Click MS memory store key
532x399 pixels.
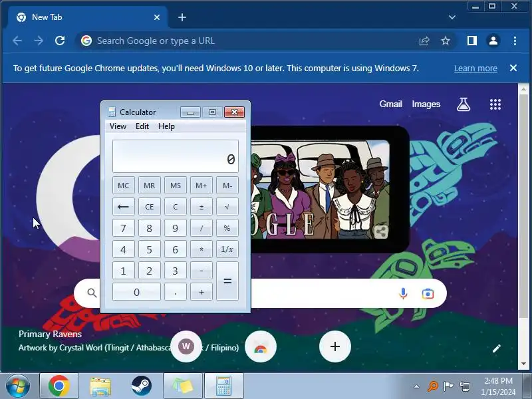point(176,186)
